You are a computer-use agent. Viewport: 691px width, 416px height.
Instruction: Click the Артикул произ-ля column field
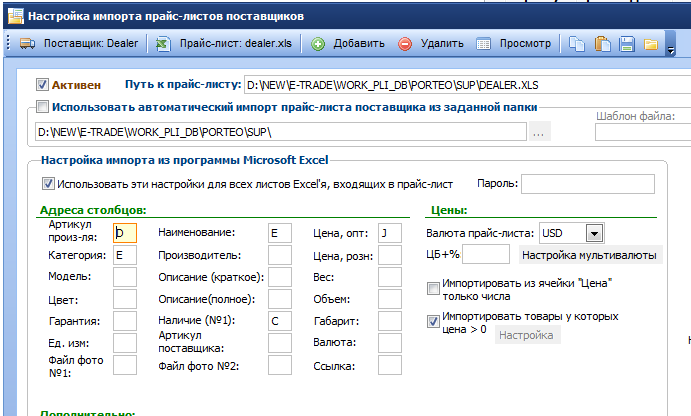(125, 233)
